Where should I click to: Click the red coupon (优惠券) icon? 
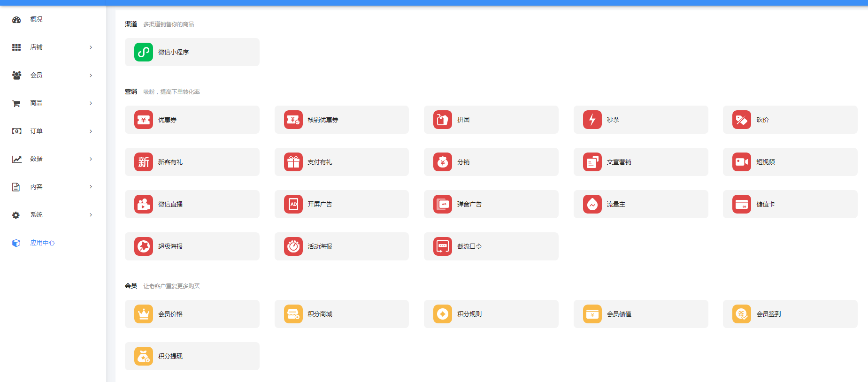144,120
